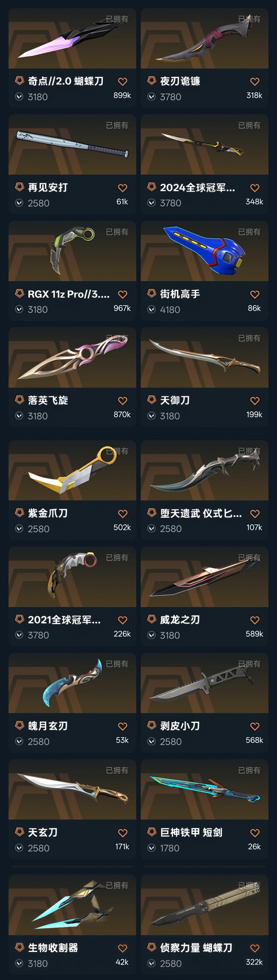Tap the heart icon for 街机高手
This screenshot has height=980, width=277.
[x=255, y=294]
